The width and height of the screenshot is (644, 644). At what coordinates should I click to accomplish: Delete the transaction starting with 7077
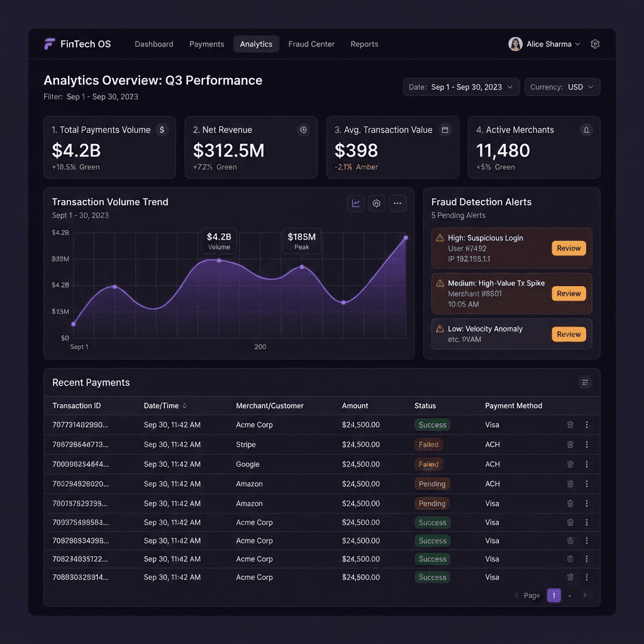pyautogui.click(x=570, y=425)
